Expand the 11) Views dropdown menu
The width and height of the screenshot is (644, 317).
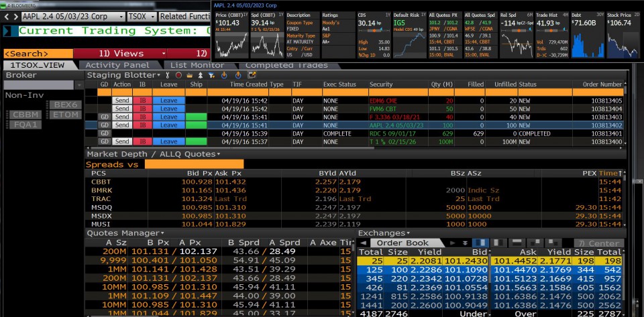pyautogui.click(x=163, y=54)
